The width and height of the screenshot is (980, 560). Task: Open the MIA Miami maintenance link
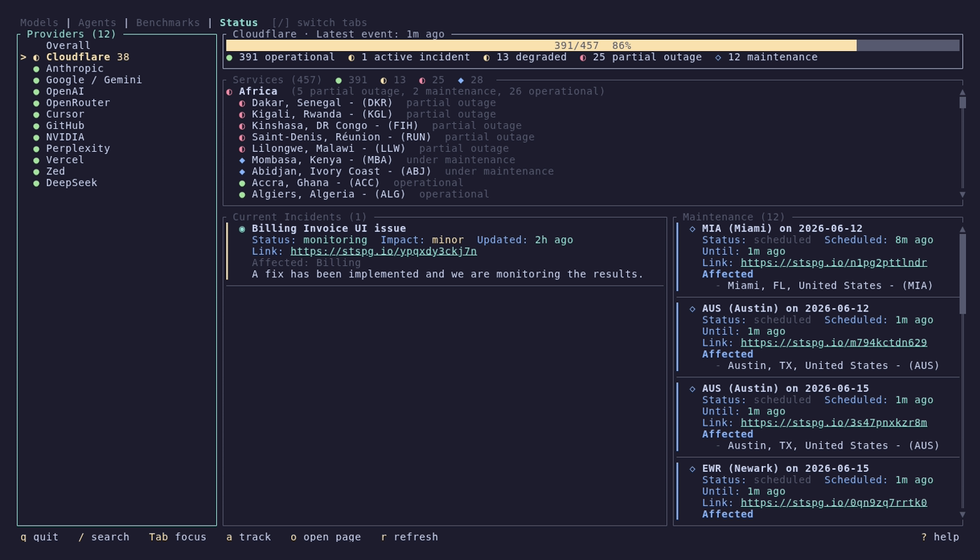click(834, 262)
